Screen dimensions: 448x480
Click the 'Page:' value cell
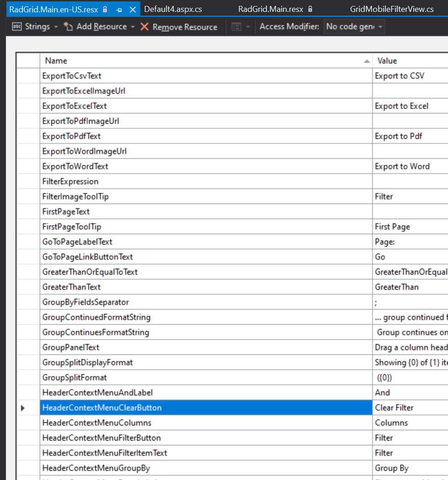tap(411, 241)
